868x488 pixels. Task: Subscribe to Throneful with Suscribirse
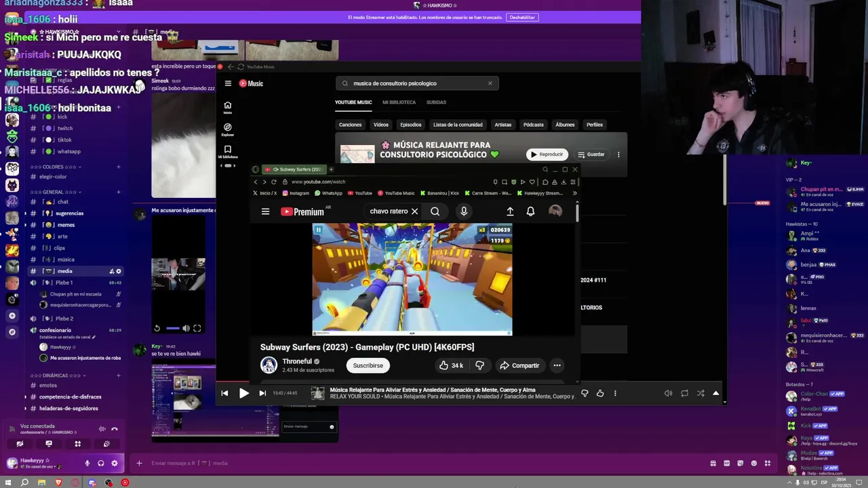368,365
